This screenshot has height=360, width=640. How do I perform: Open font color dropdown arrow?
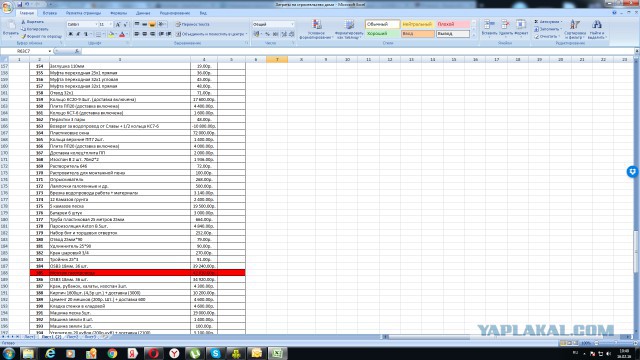127,35
